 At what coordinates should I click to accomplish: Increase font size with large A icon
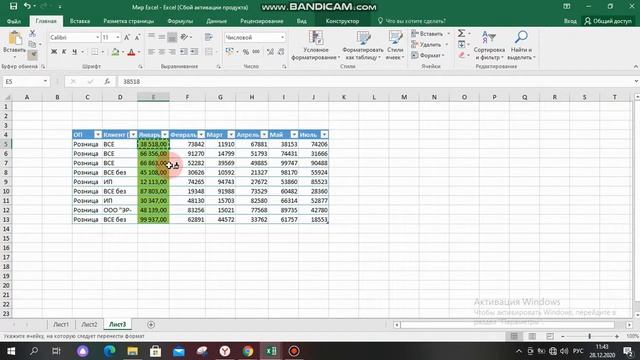127,37
